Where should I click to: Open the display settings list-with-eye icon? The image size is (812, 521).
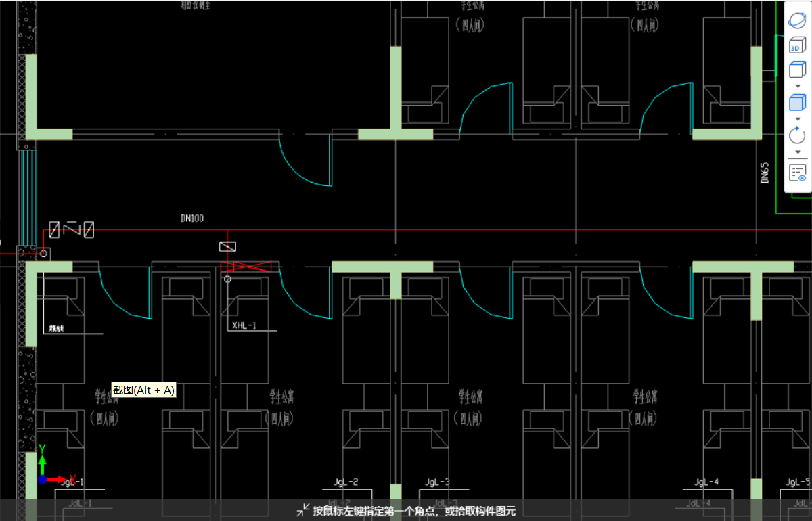(797, 173)
